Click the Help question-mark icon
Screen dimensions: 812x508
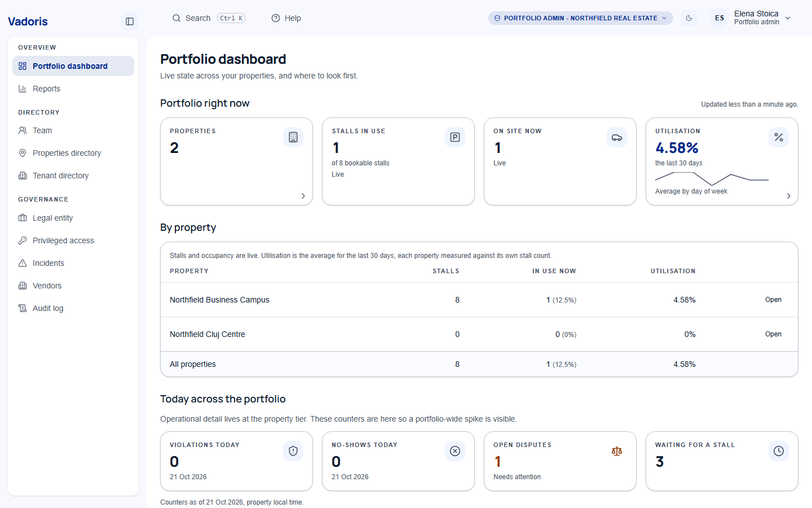(x=276, y=18)
